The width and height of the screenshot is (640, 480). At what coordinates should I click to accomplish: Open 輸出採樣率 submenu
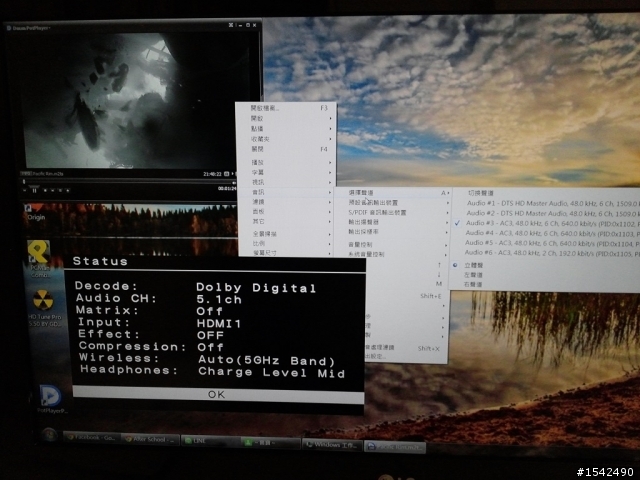[x=393, y=231]
